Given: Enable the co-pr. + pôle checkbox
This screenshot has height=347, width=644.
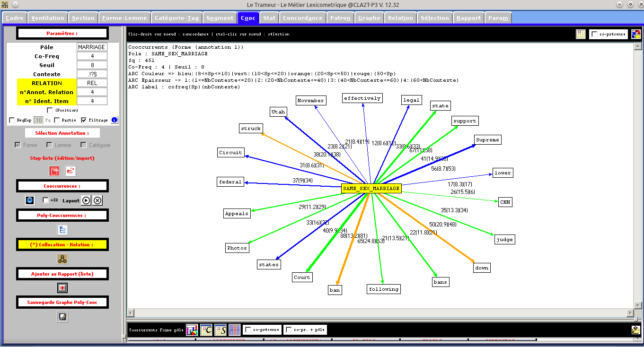Looking at the screenshot, I should click(289, 330).
